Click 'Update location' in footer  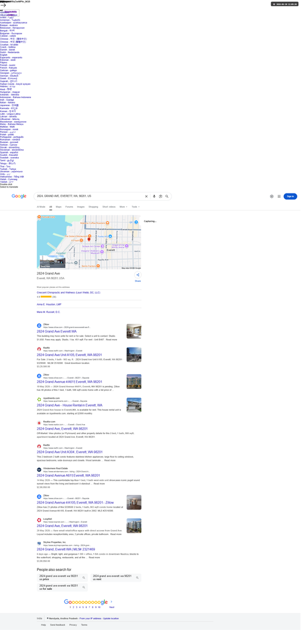(x=111, y=618)
